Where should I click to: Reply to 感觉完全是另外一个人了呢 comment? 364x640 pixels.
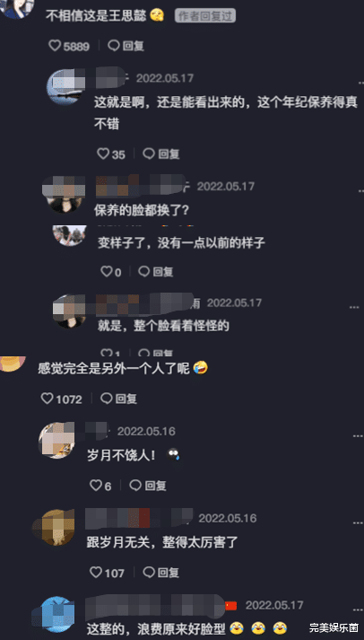pyautogui.click(x=118, y=399)
